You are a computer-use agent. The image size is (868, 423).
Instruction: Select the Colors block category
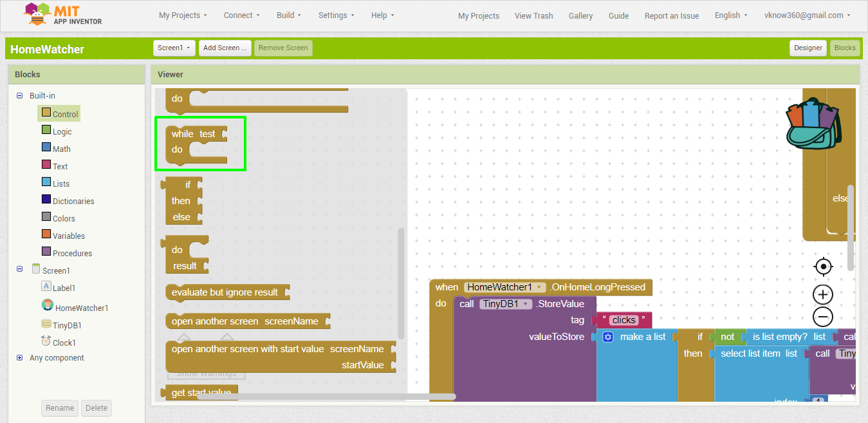64,218
